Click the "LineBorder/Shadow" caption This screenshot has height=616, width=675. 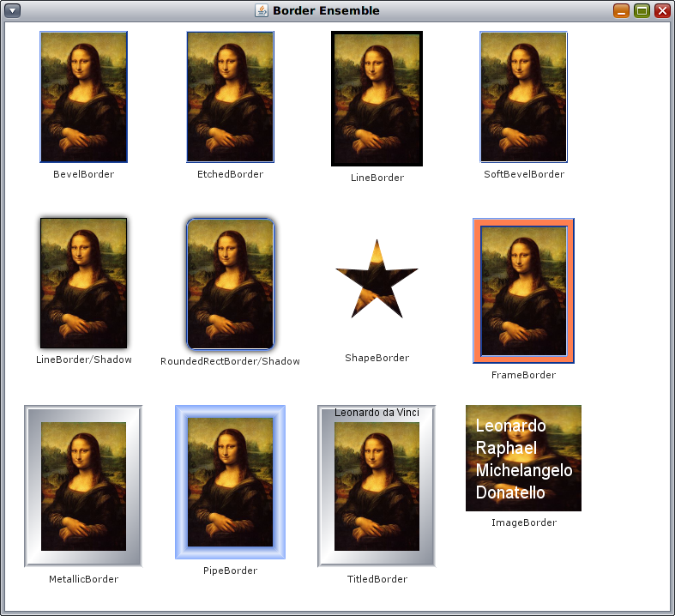(83, 359)
